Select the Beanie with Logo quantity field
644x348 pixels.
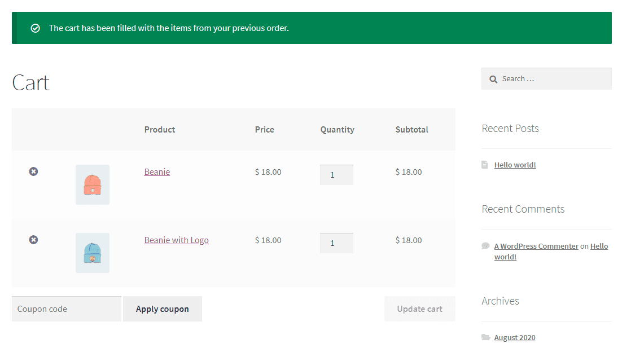coord(336,243)
